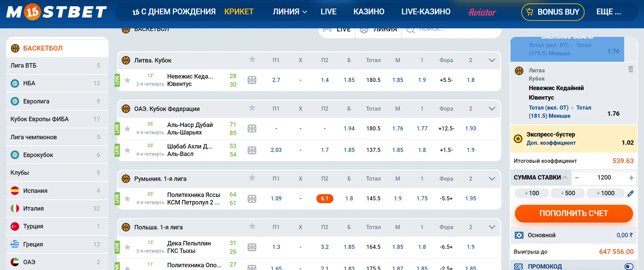Collapse the Польша. 1-я лига section
Viewport: 644px width, 270px height.
[492, 227]
